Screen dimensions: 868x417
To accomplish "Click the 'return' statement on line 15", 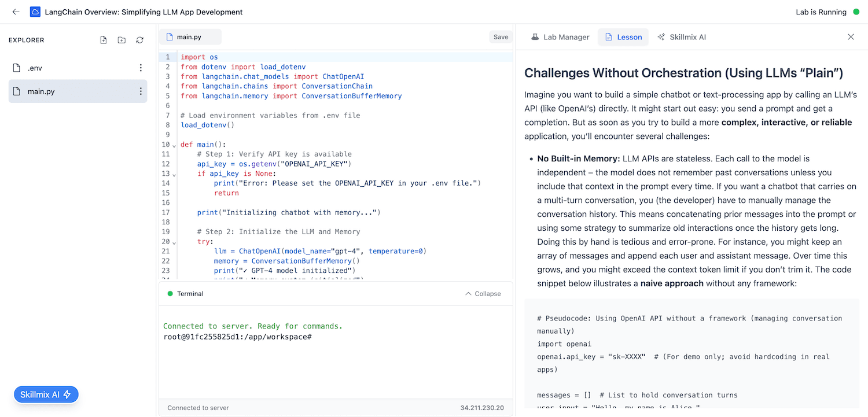I will (226, 193).
